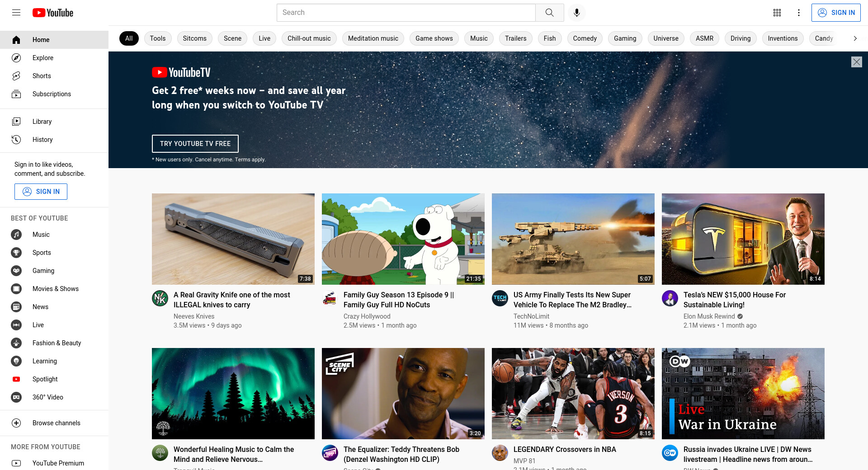
Task: Click the TechNoLimit channel avatar
Action: pos(500,298)
